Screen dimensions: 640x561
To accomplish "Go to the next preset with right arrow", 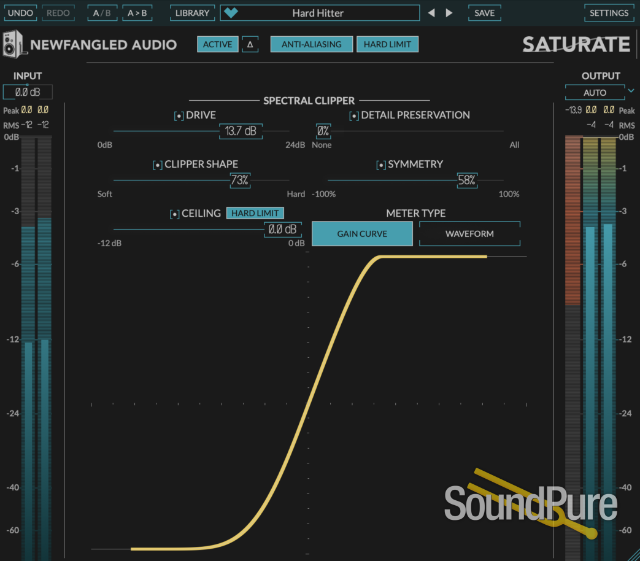I will pos(449,13).
